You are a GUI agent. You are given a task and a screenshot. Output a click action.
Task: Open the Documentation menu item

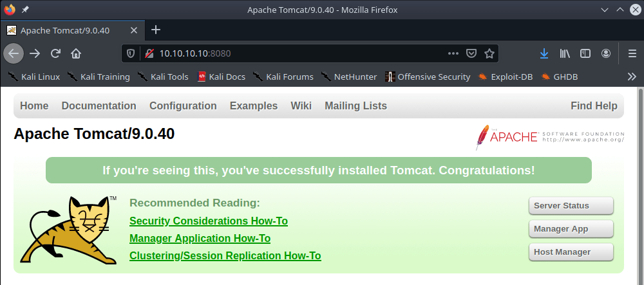99,106
